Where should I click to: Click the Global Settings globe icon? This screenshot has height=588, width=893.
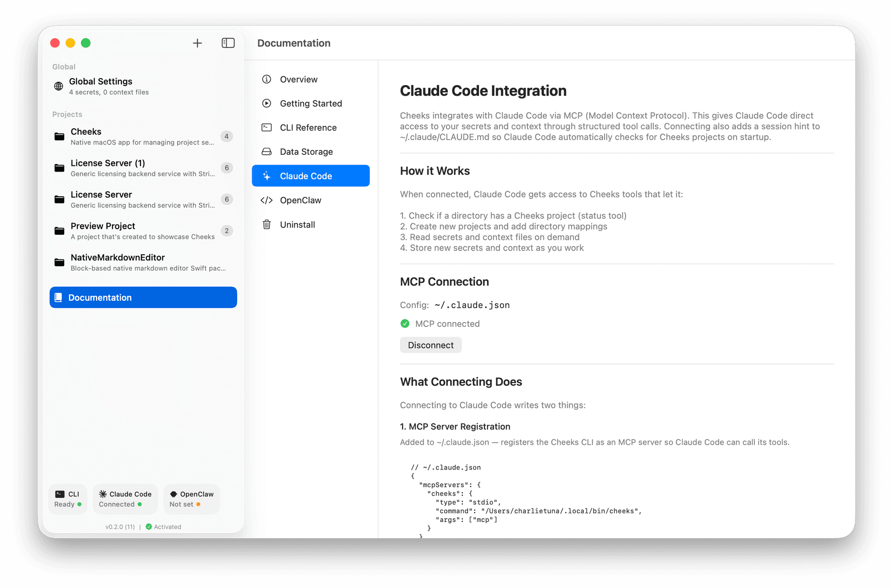[58, 86]
